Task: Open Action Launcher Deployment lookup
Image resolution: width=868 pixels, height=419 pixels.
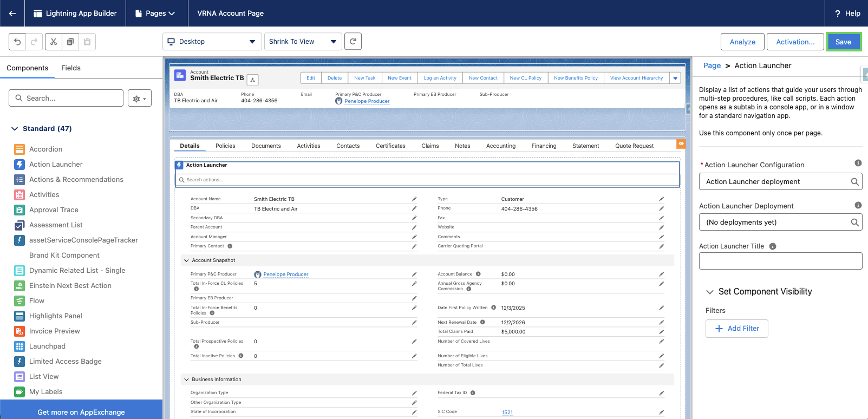Action: click(x=780, y=222)
